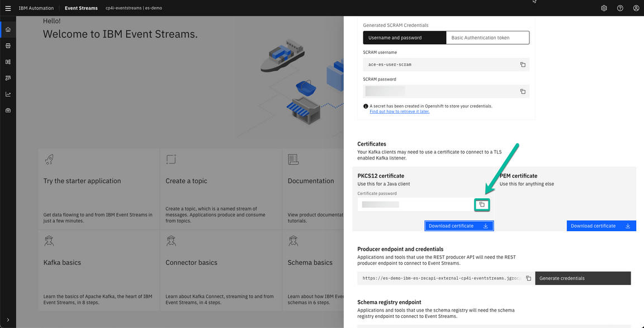Open the hamburger navigation menu
644x328 pixels.
click(x=7, y=8)
